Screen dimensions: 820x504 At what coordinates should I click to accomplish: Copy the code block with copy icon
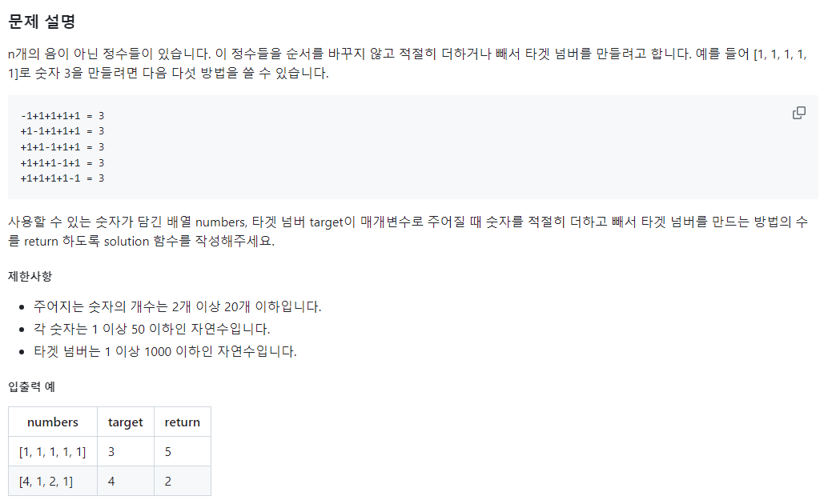pyautogui.click(x=798, y=113)
